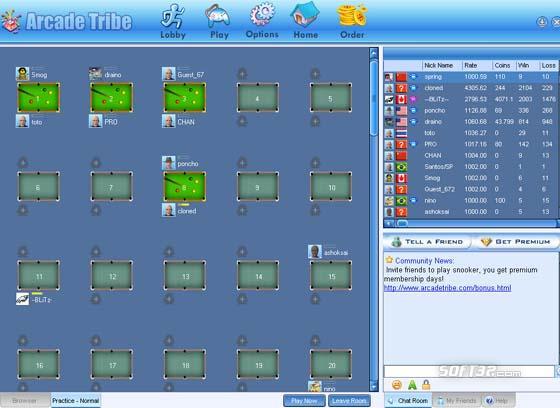Join empty pool table 12

point(112,275)
